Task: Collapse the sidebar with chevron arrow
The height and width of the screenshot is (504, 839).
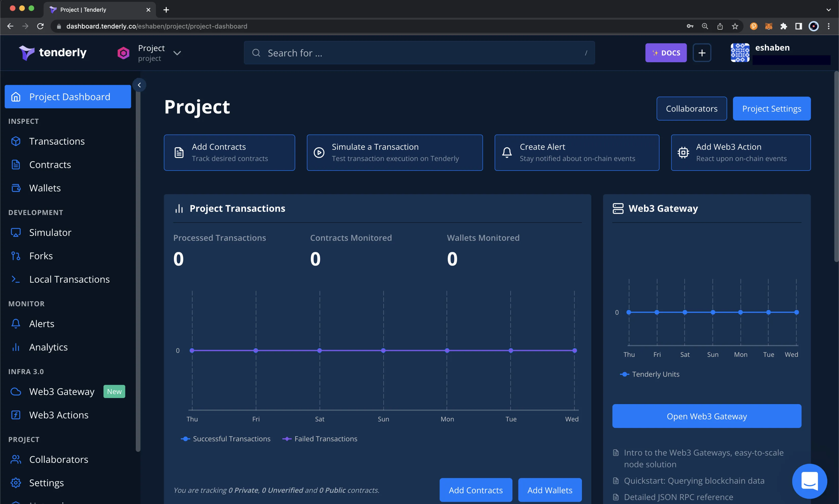Action: coord(139,85)
